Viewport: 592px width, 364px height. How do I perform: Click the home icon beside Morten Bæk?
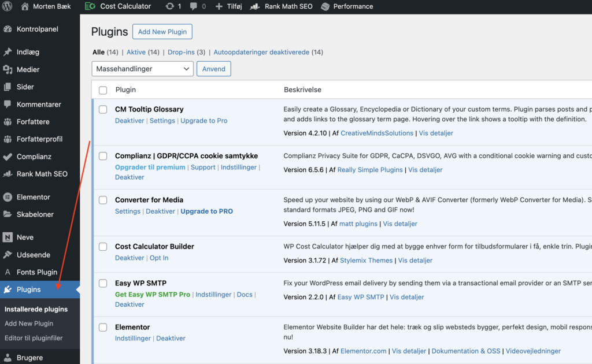(x=25, y=6)
